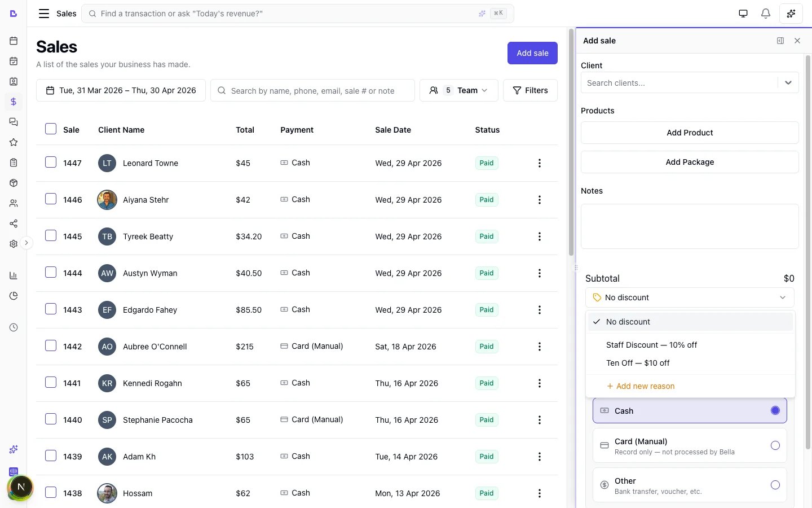Select the Other payment radio option
Screen dimensions: 812x508
[x=775, y=485]
